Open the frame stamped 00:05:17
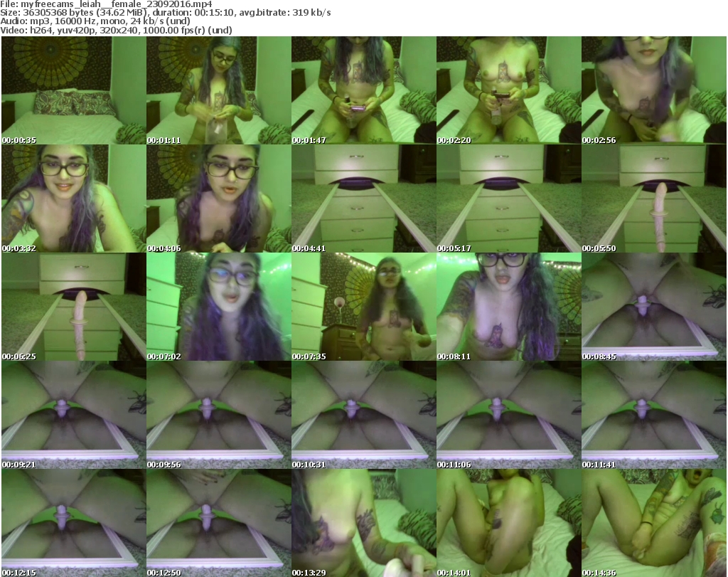 [x=509, y=198]
